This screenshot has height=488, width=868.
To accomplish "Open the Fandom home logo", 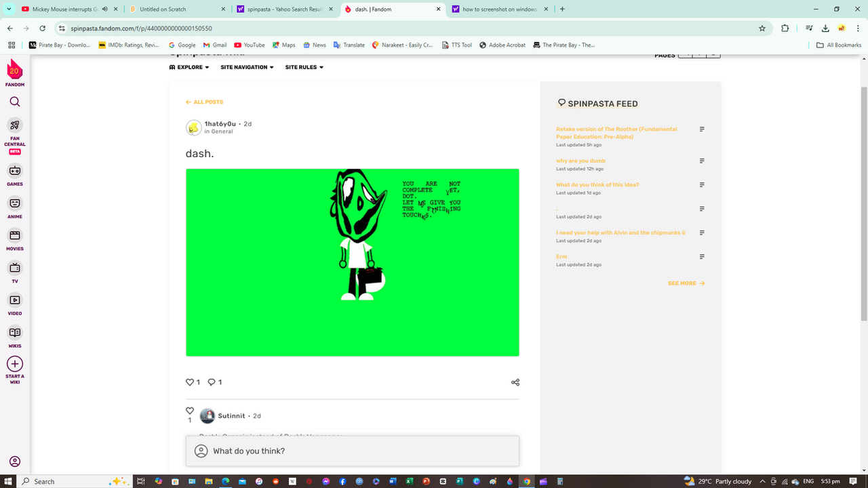I will [14, 70].
